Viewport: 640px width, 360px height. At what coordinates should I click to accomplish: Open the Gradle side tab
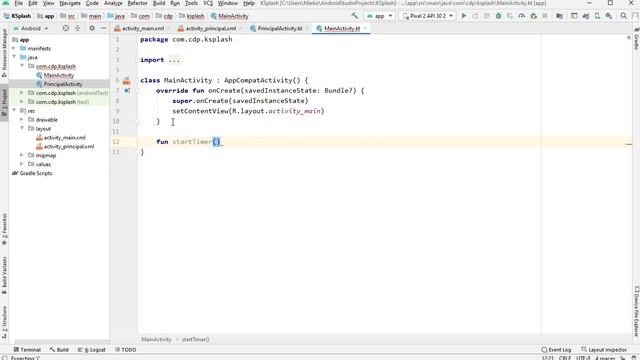click(x=636, y=39)
